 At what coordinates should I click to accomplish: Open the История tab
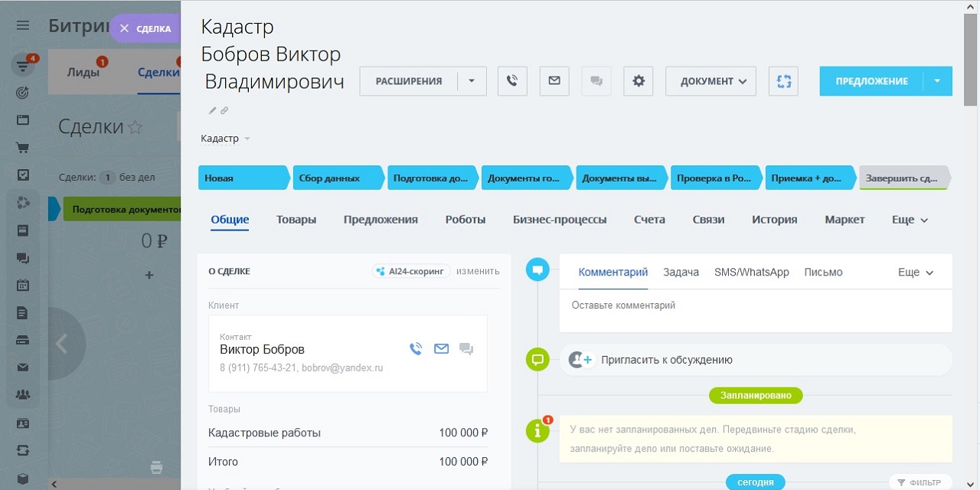774,220
